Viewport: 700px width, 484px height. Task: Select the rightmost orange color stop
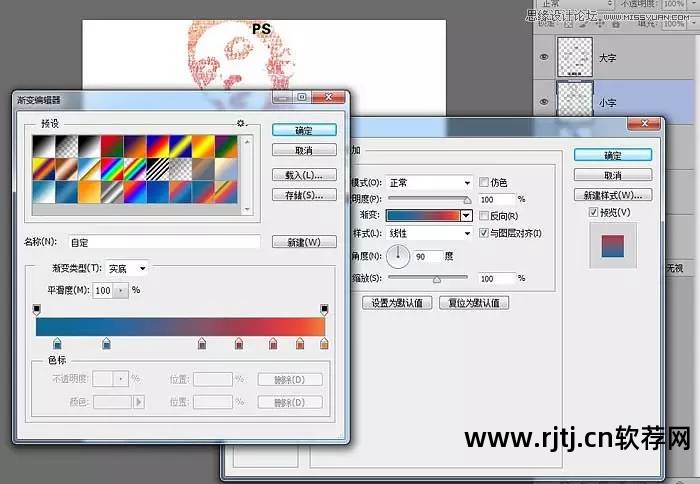tap(324, 343)
